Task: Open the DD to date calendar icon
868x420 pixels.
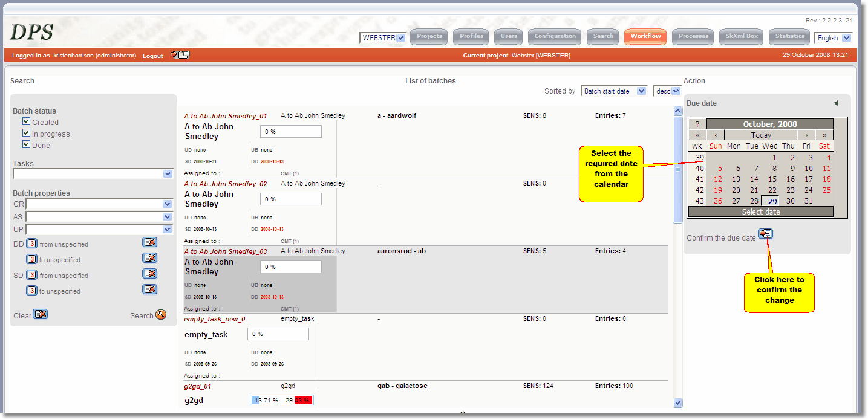Action: click(x=32, y=259)
